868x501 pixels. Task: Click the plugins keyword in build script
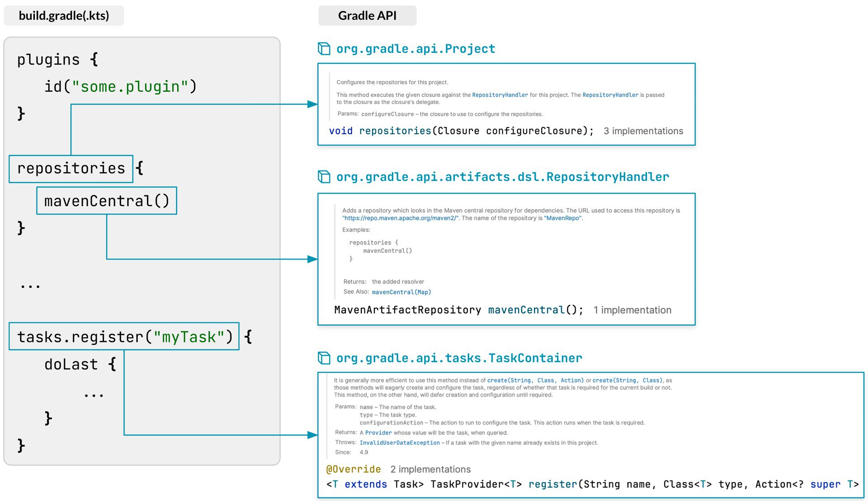[48, 60]
